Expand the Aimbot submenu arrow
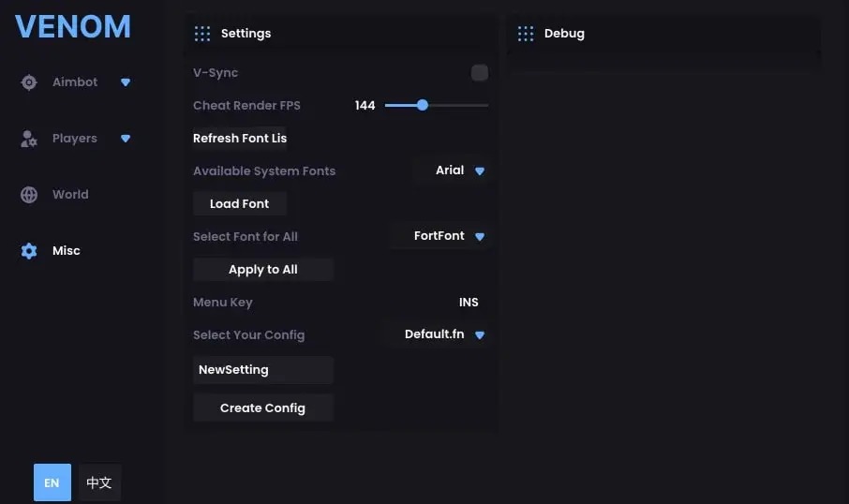The height and width of the screenshot is (504, 849). 126,82
